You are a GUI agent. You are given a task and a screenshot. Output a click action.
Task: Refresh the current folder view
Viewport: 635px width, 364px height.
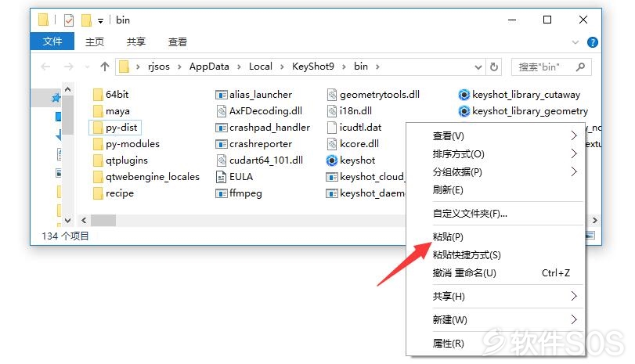point(493,67)
